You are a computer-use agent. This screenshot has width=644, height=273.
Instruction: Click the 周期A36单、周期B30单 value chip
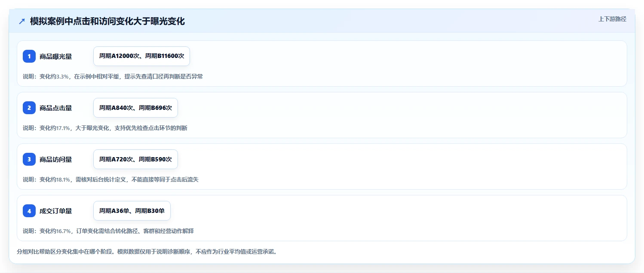[132, 211]
